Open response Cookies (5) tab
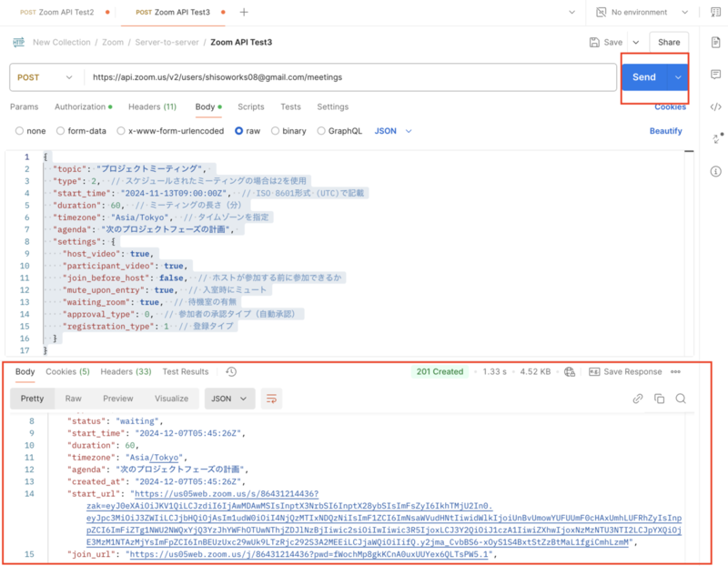728x566 pixels. [x=67, y=371]
